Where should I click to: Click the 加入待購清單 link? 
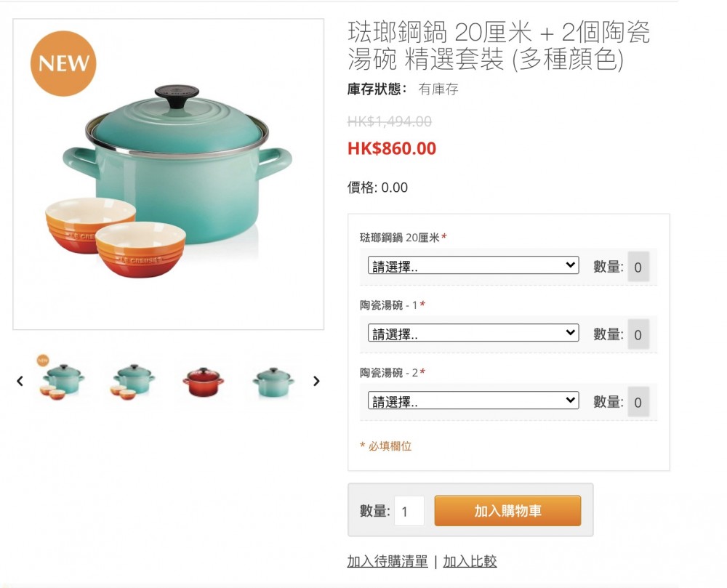[387, 561]
